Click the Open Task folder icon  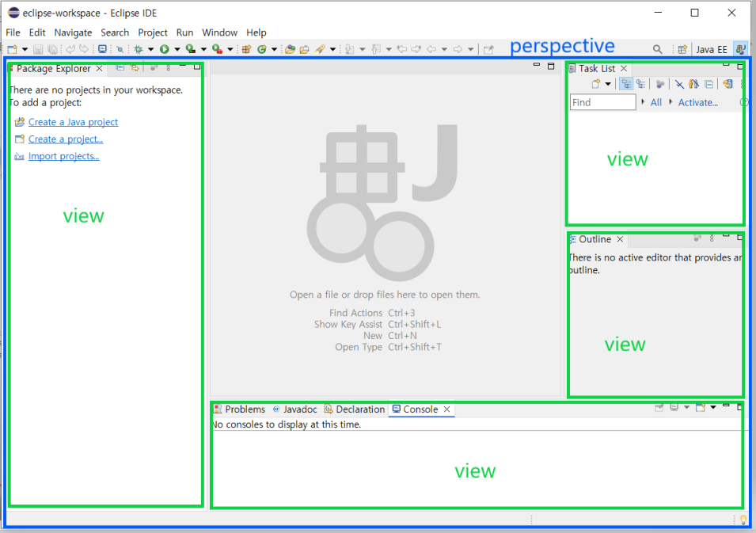[x=304, y=49]
